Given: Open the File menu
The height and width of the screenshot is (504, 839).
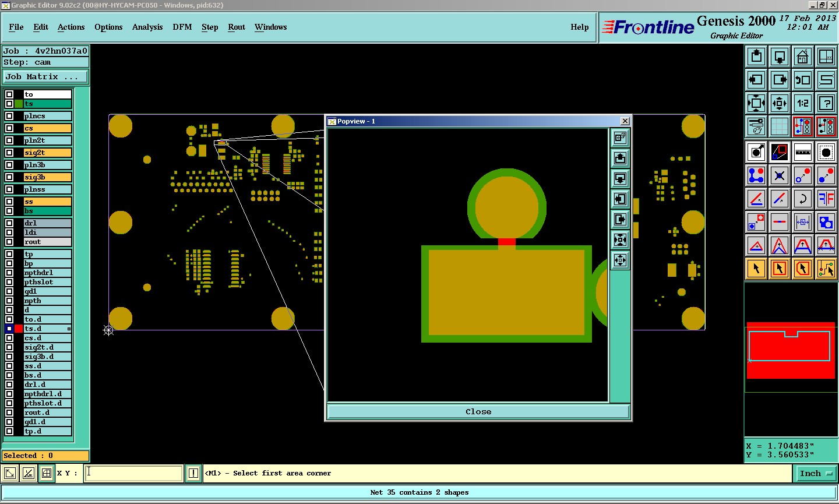Looking at the screenshot, I should point(16,27).
